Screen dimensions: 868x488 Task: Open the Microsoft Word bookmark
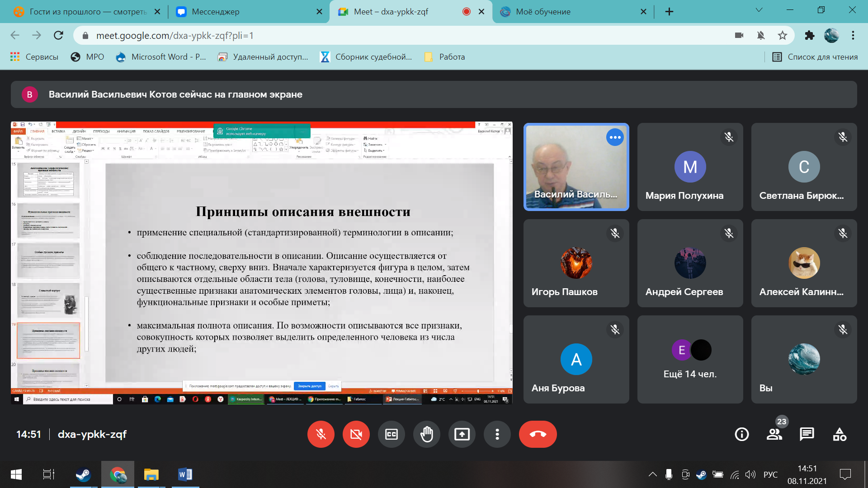(x=161, y=57)
